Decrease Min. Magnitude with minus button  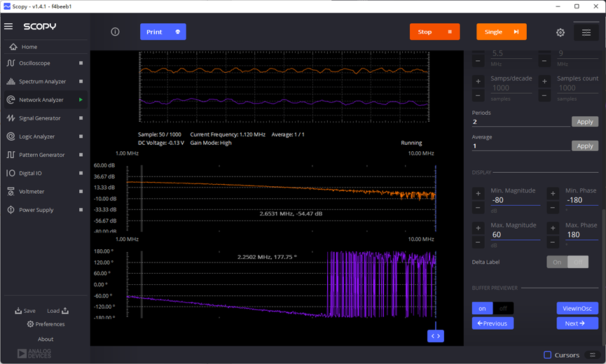pos(478,208)
